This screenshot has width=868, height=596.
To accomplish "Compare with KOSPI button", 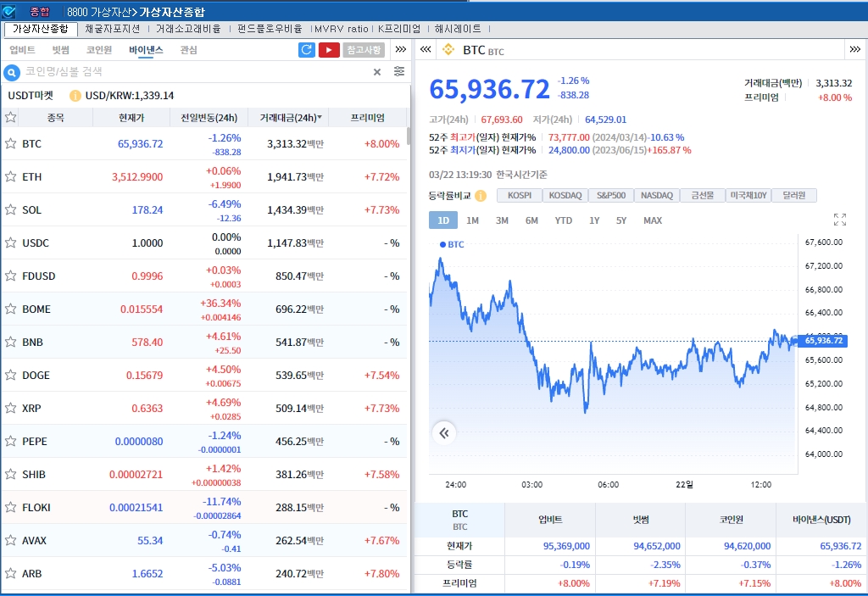I will click(520, 196).
